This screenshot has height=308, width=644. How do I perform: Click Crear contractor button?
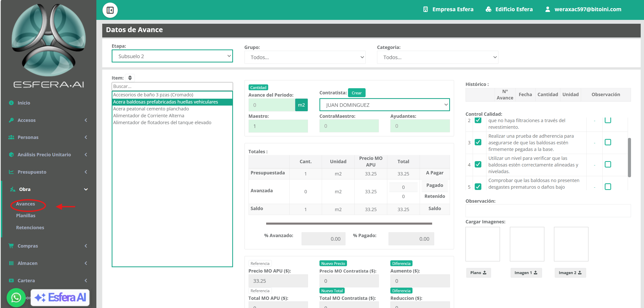pos(357,93)
